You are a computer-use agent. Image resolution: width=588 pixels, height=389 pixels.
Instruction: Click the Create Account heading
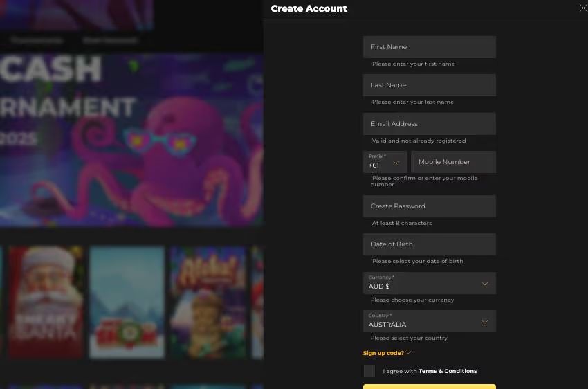pyautogui.click(x=309, y=8)
